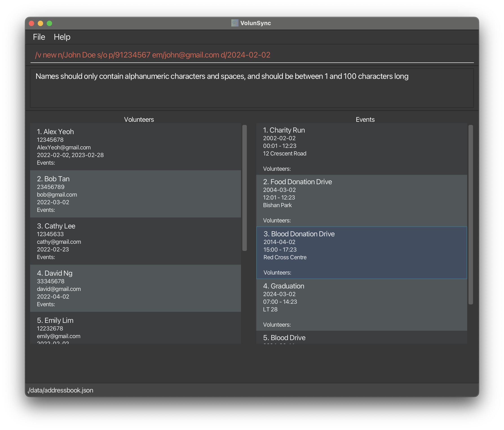
Task: Click the green fullscreen window button
Action: (49, 23)
